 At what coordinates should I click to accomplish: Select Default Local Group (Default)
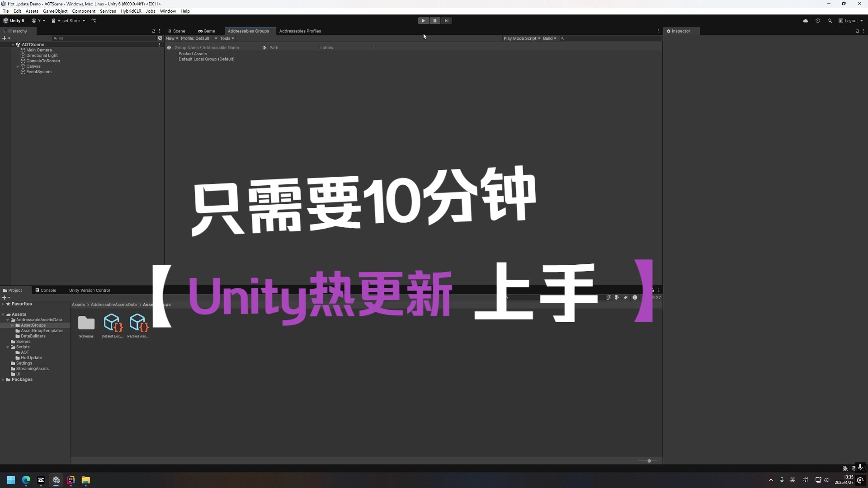[206, 59]
